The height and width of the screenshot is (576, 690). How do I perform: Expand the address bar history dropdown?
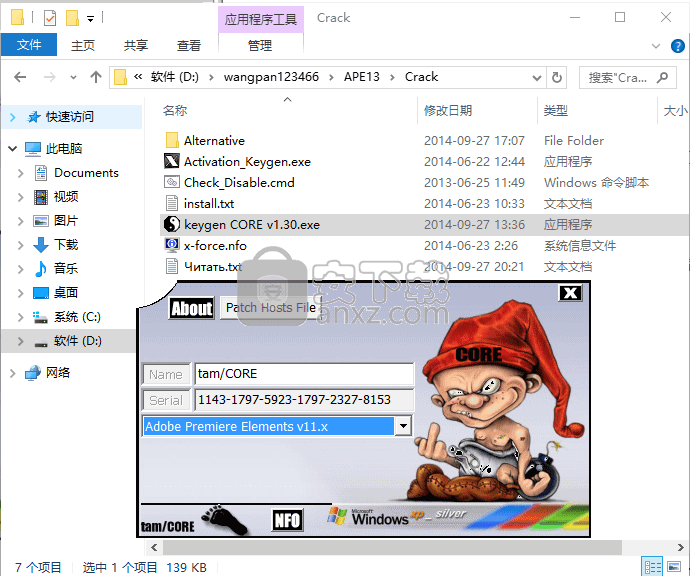[536, 77]
